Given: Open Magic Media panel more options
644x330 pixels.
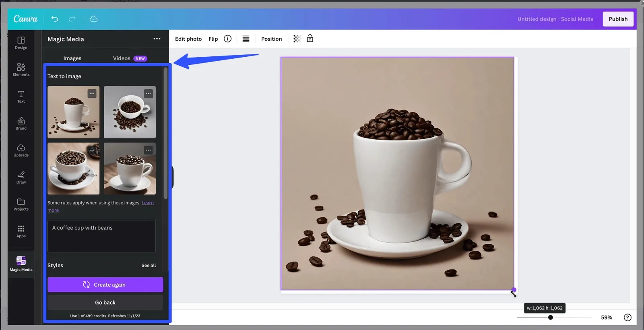Looking at the screenshot, I should pos(157,39).
